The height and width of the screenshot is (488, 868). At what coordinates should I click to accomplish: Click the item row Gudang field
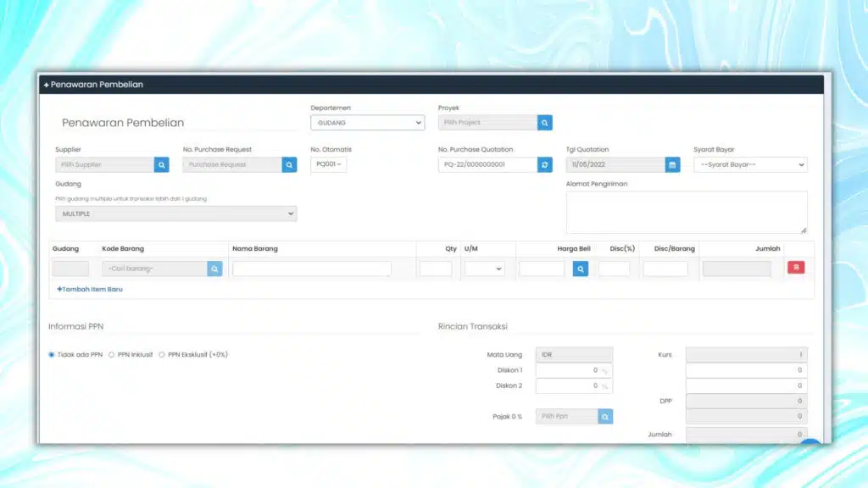(71, 269)
